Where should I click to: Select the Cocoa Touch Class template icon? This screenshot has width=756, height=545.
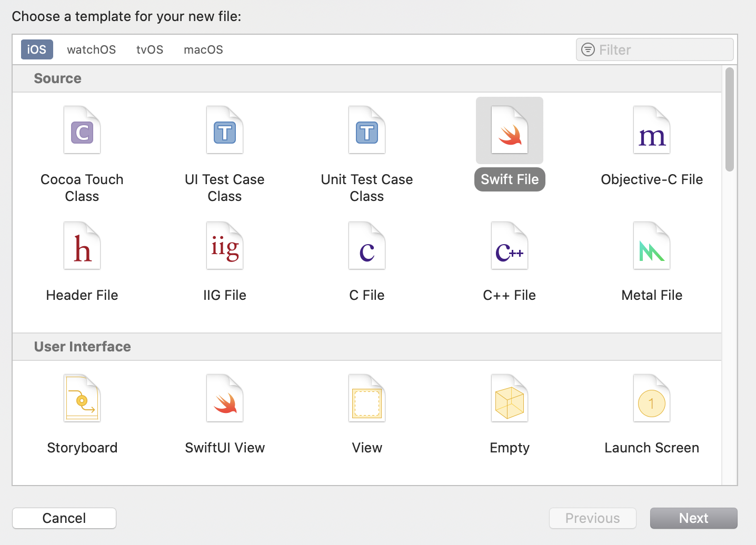coord(82,130)
